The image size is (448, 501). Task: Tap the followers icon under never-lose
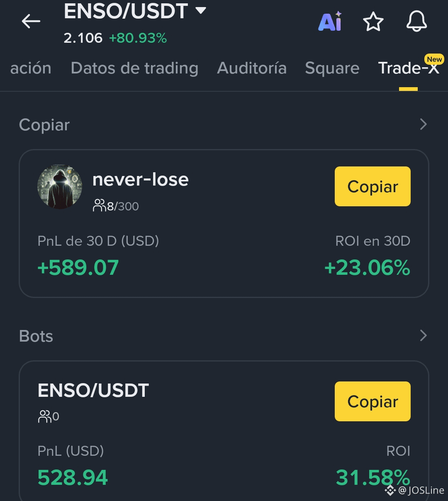pos(100,206)
